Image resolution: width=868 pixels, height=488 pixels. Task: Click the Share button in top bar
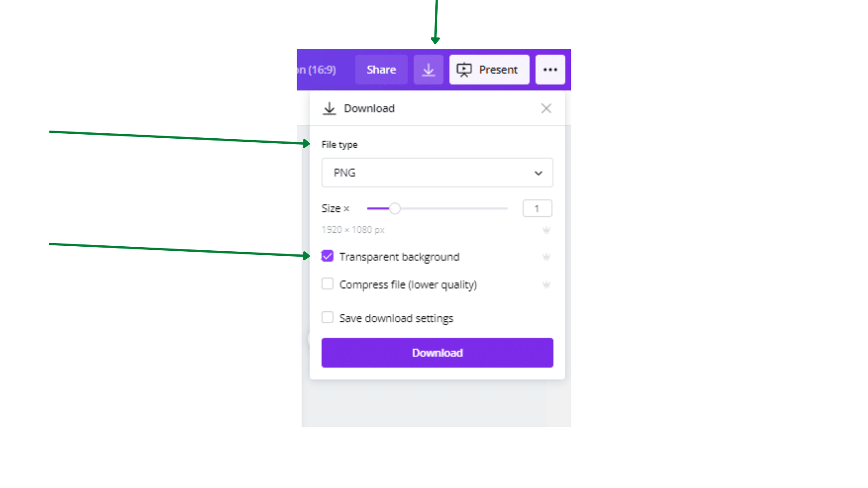click(381, 70)
